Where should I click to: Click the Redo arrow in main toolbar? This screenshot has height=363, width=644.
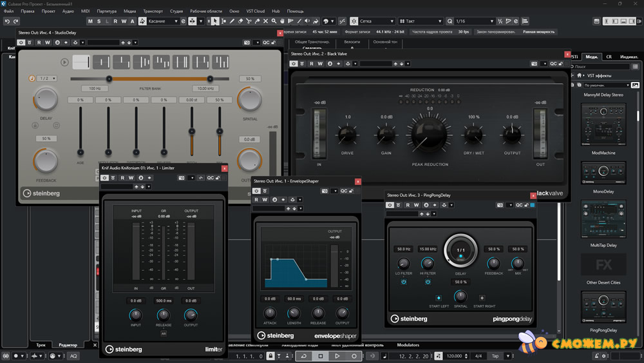(16, 21)
